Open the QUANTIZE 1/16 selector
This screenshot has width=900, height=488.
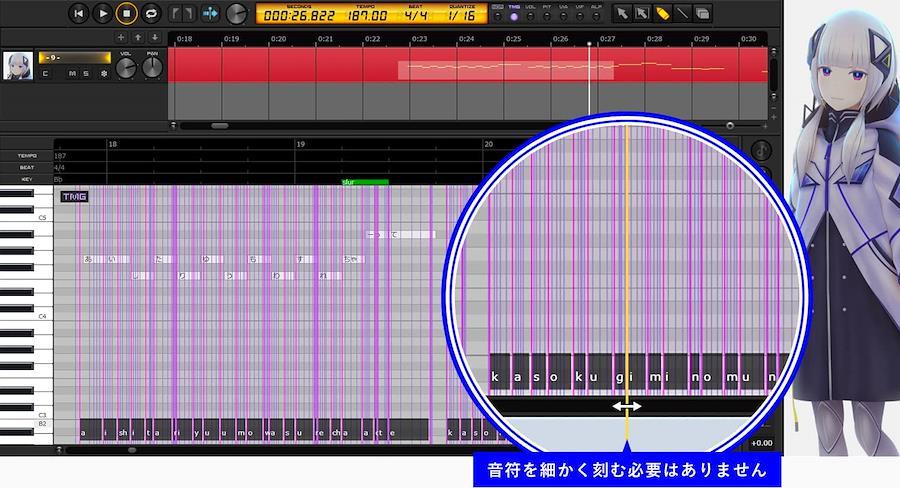point(462,16)
